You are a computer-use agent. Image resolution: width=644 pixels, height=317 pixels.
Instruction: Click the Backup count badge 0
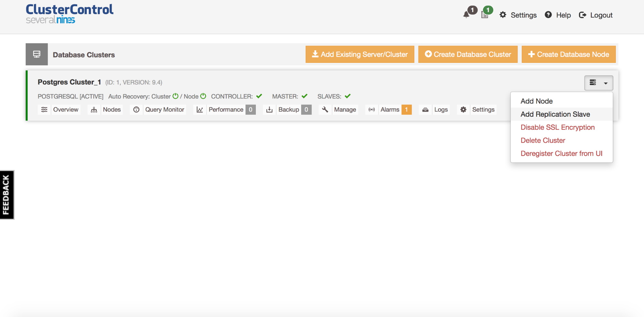point(306,110)
